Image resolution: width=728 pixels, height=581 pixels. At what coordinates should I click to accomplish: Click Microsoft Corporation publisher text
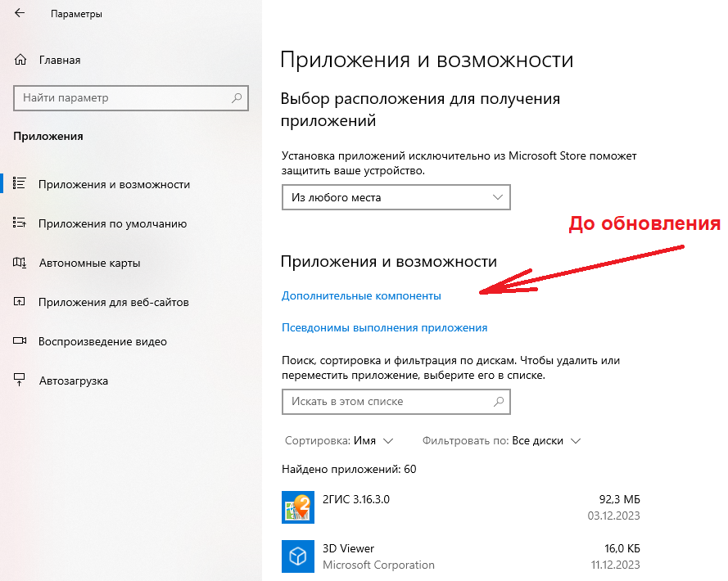(378, 565)
